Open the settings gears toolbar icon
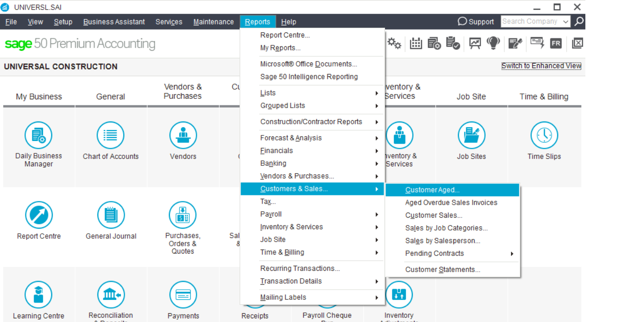The height and width of the screenshot is (322, 644). pos(394,43)
